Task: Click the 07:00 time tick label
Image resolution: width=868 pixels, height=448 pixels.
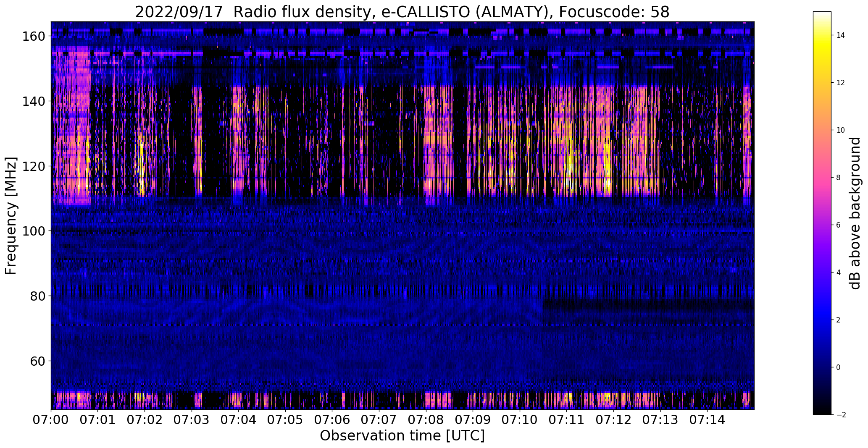Action: [51, 419]
